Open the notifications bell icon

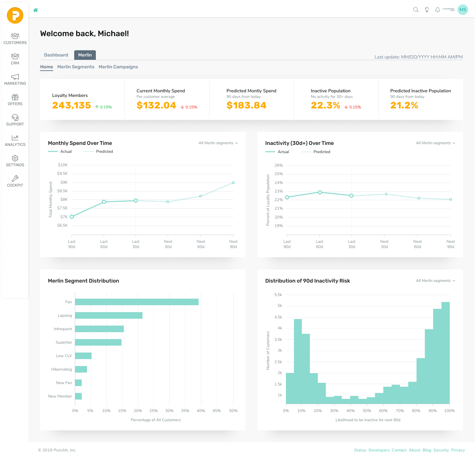coord(437,10)
